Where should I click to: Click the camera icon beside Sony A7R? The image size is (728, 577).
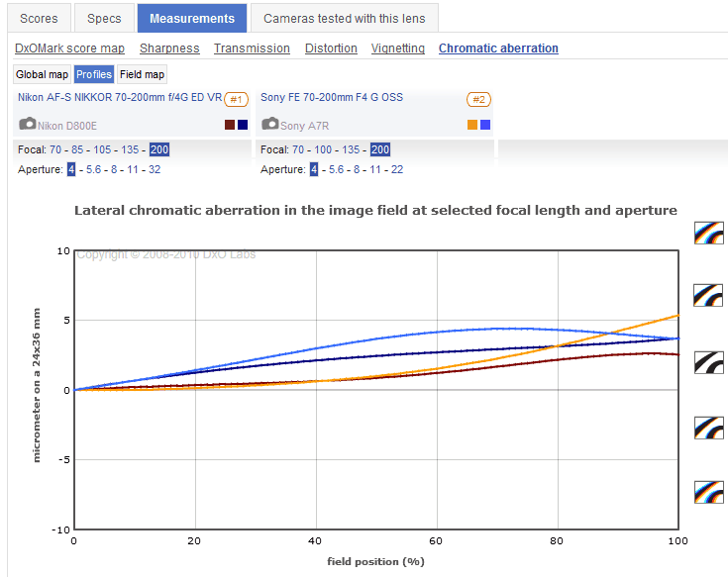pyautogui.click(x=269, y=125)
